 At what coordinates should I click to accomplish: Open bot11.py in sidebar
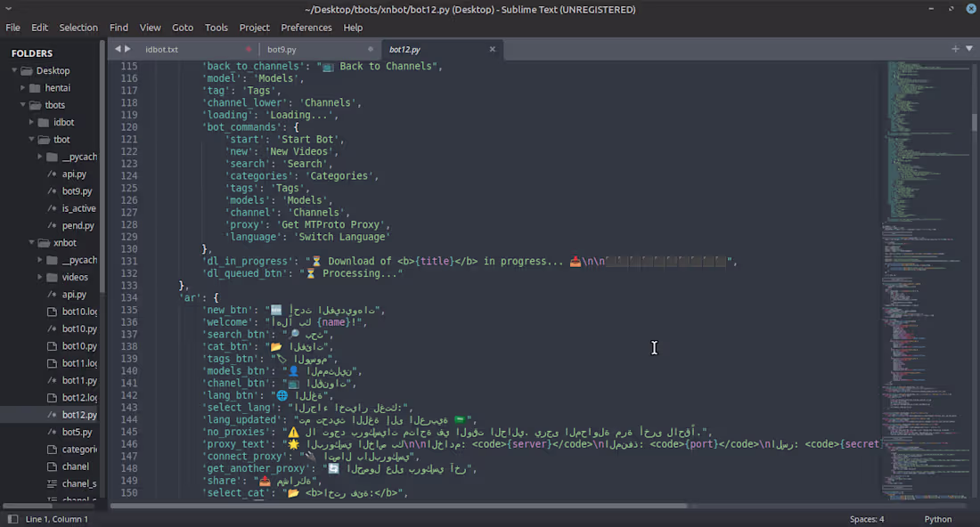coord(79,380)
